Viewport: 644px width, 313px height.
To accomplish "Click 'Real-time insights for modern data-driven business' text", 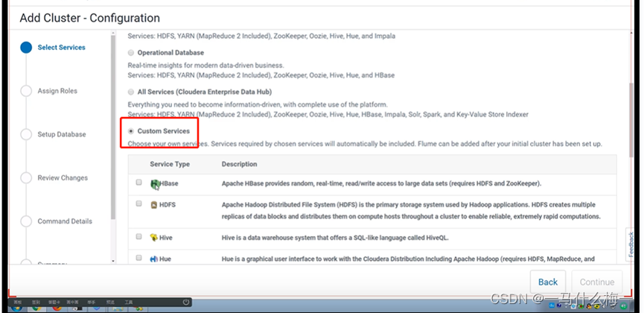I will pyautogui.click(x=205, y=66).
